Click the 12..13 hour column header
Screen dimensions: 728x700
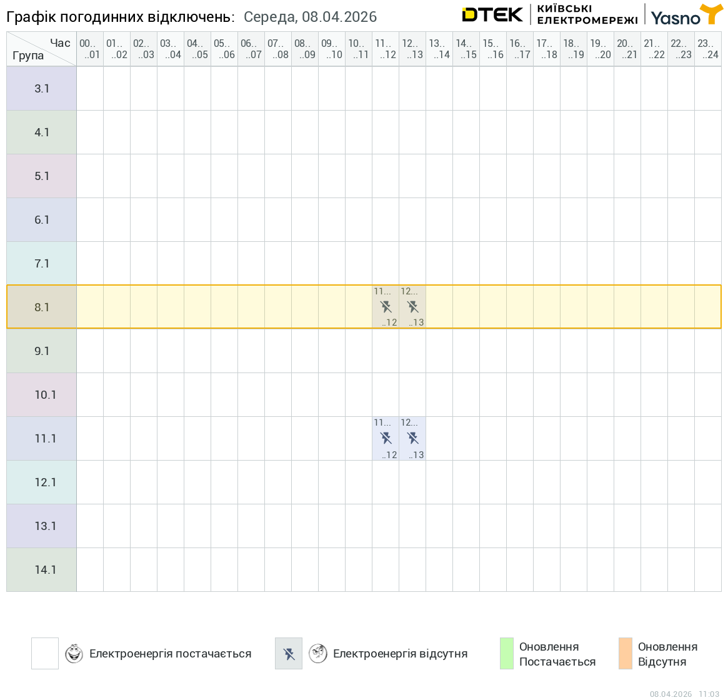click(x=413, y=49)
